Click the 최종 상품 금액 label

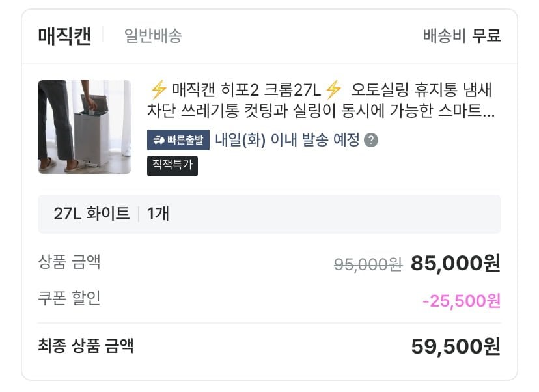click(x=86, y=345)
